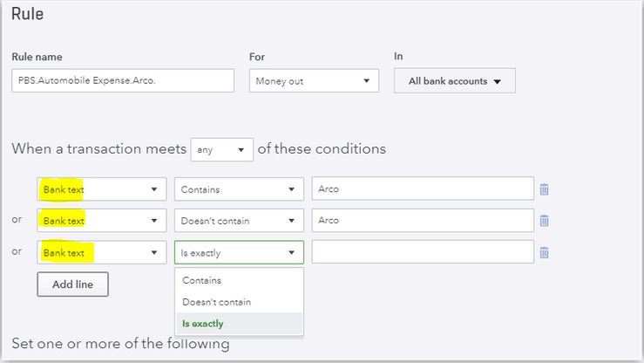644x363 pixels.
Task: Click into the Rule name text field
Action: pyautogui.click(x=123, y=80)
